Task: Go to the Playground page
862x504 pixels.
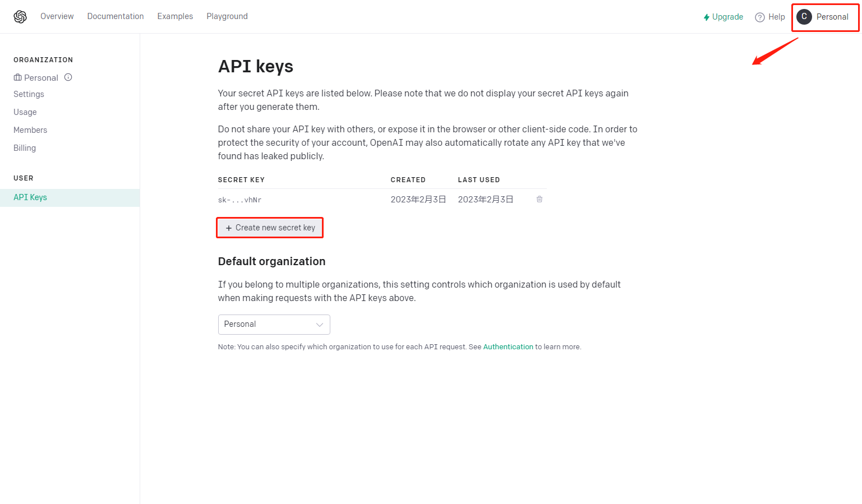Action: click(227, 16)
